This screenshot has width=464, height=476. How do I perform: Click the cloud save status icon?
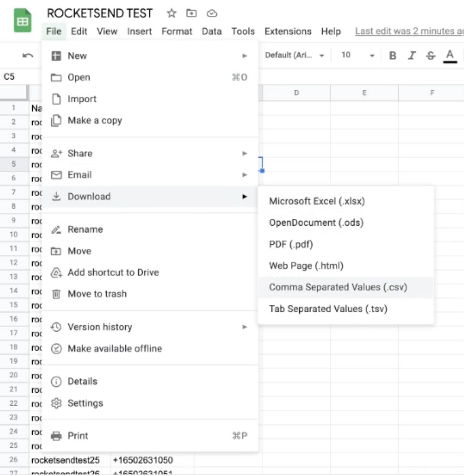(x=211, y=13)
